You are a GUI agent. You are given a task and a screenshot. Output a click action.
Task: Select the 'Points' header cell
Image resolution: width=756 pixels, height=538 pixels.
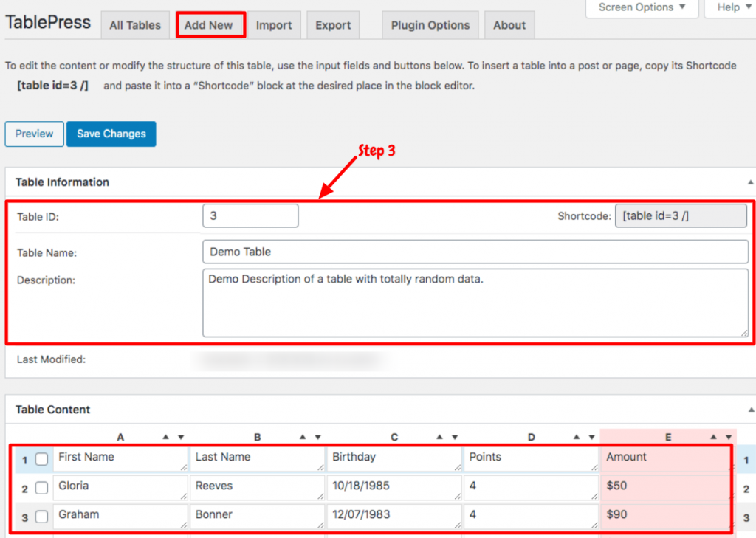coord(532,459)
